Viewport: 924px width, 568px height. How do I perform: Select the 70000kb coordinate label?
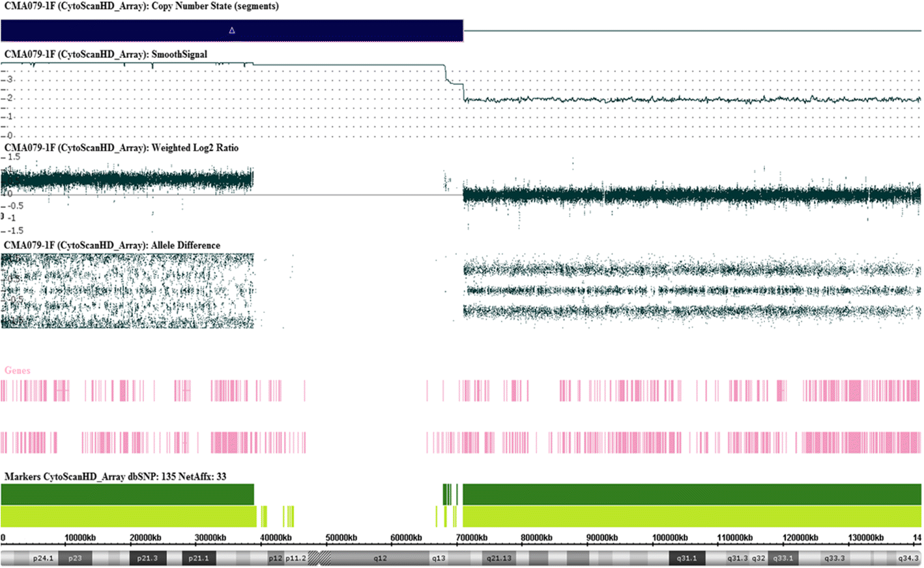pyautogui.click(x=472, y=538)
